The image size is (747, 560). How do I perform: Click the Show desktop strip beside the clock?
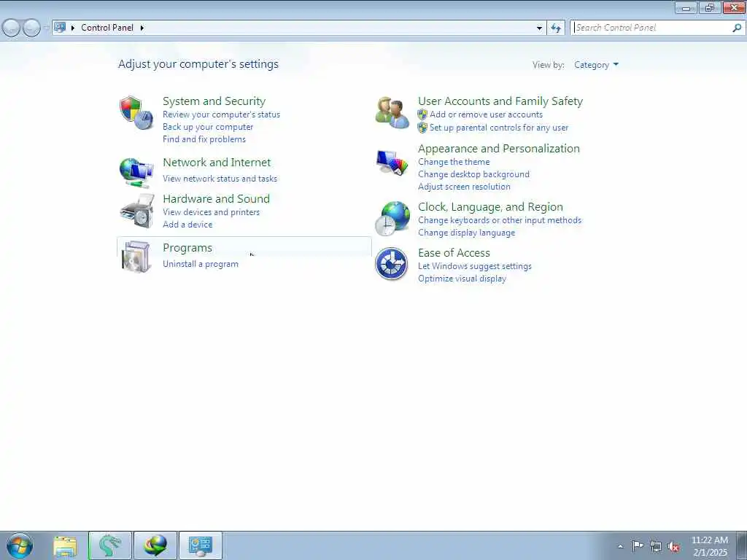(x=741, y=545)
